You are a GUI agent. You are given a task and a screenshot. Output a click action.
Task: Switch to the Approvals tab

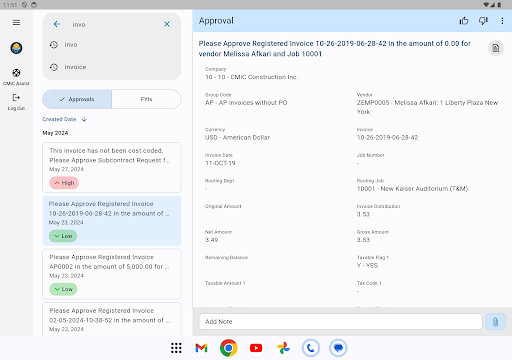click(77, 99)
